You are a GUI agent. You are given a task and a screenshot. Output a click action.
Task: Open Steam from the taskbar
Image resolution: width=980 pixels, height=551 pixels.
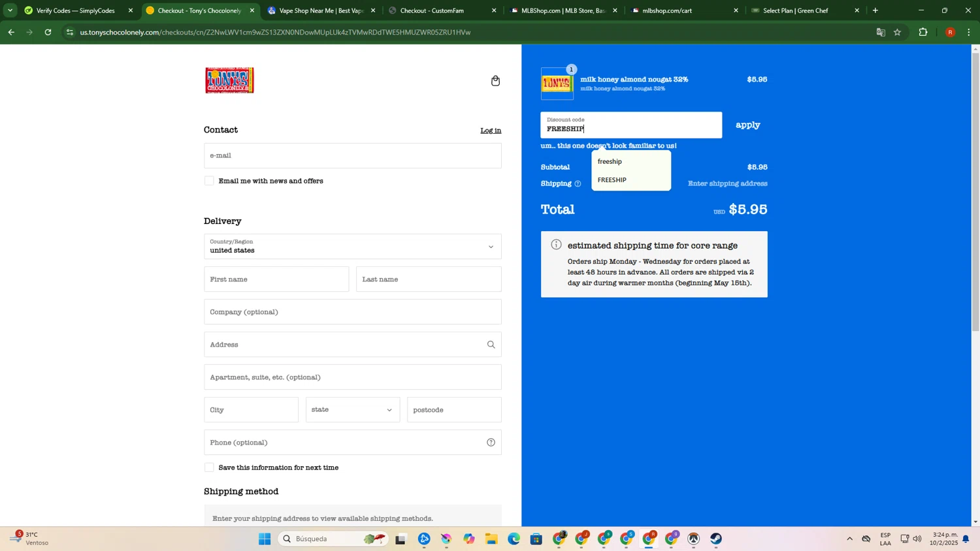(x=716, y=539)
